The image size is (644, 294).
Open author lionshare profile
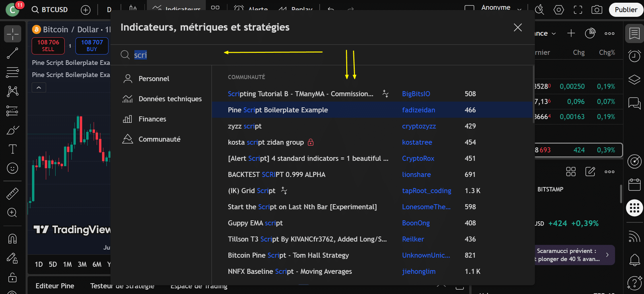click(416, 175)
